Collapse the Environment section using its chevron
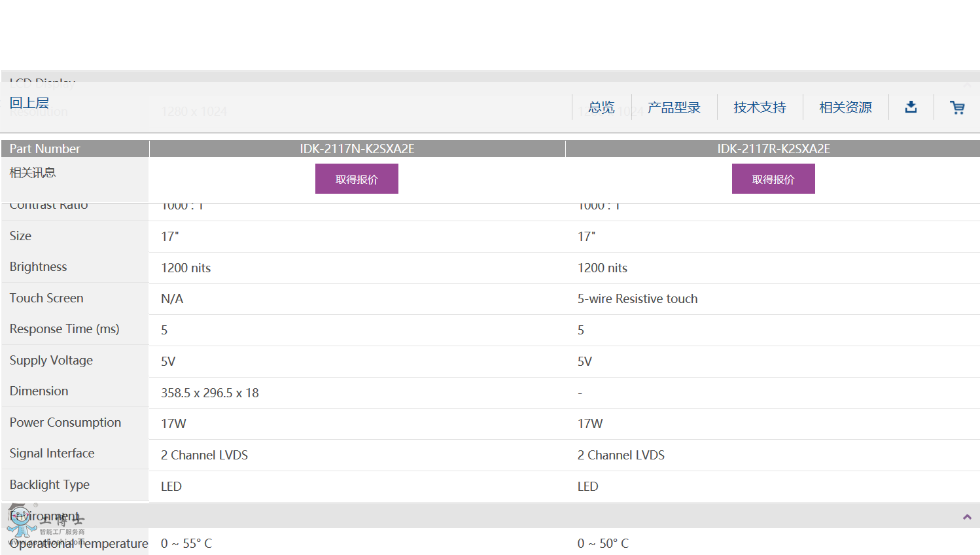Screen dimensions: 980x555 pos(967,517)
